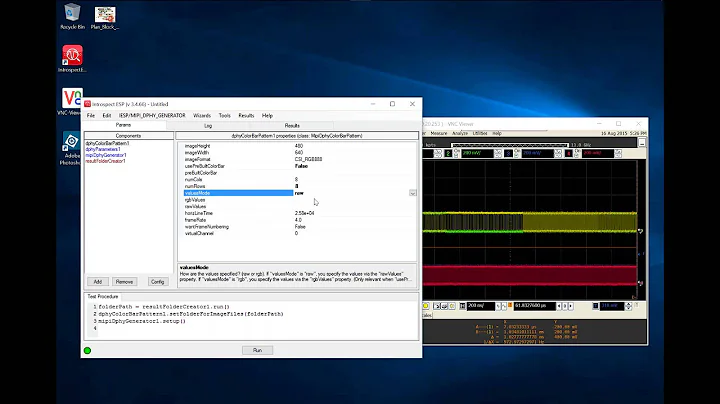Reset the delay to zero button
The height and width of the screenshot is (404, 720).
click(565, 306)
